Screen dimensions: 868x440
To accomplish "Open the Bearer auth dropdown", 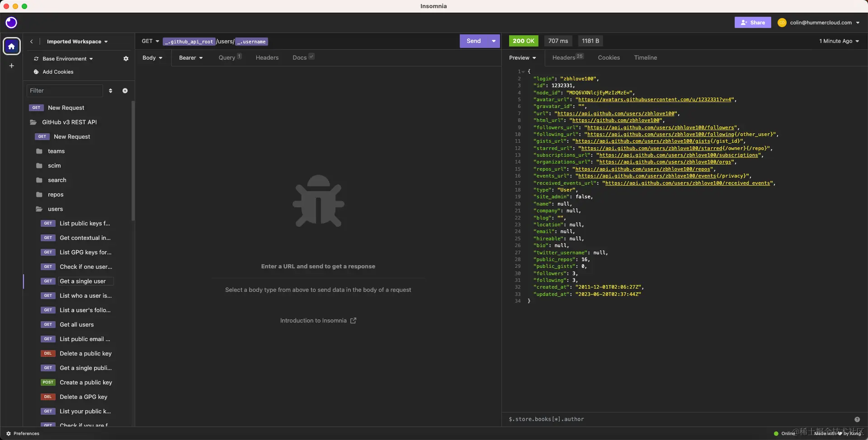I will tap(191, 58).
